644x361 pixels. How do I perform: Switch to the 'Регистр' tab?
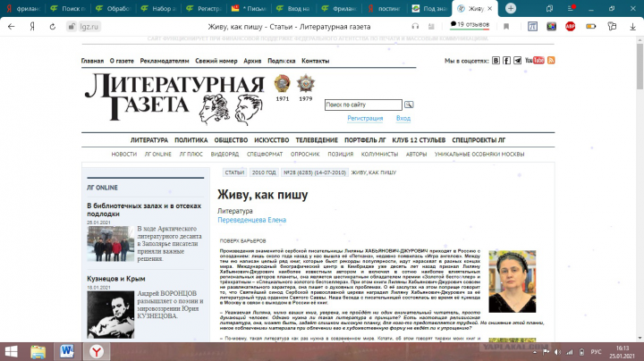coord(204,8)
